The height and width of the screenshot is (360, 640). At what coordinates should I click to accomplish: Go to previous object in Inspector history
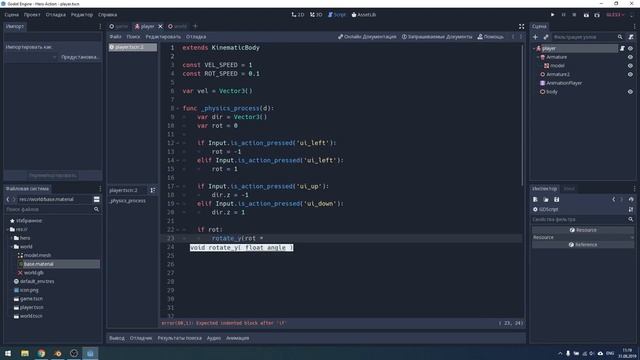pos(613,200)
